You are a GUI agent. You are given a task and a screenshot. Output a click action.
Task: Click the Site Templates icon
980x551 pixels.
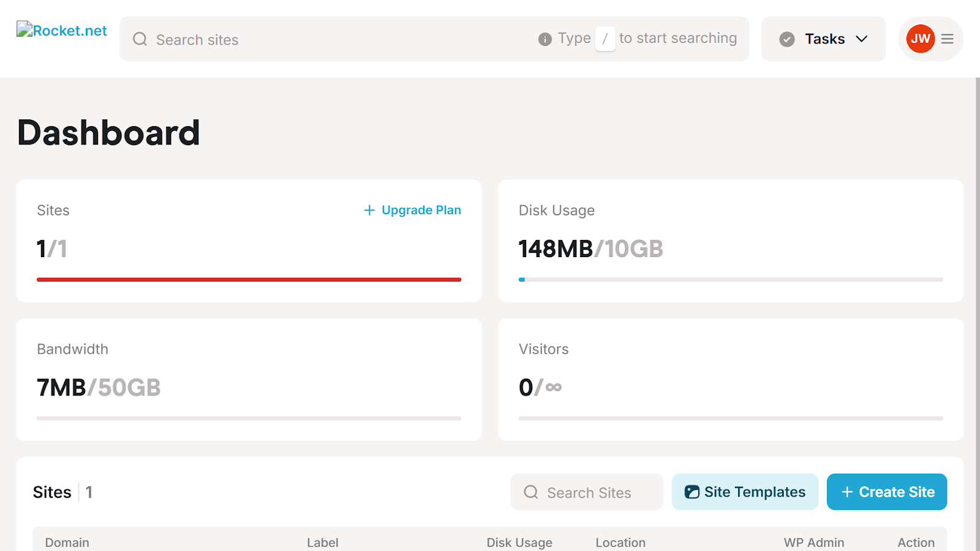click(x=692, y=492)
